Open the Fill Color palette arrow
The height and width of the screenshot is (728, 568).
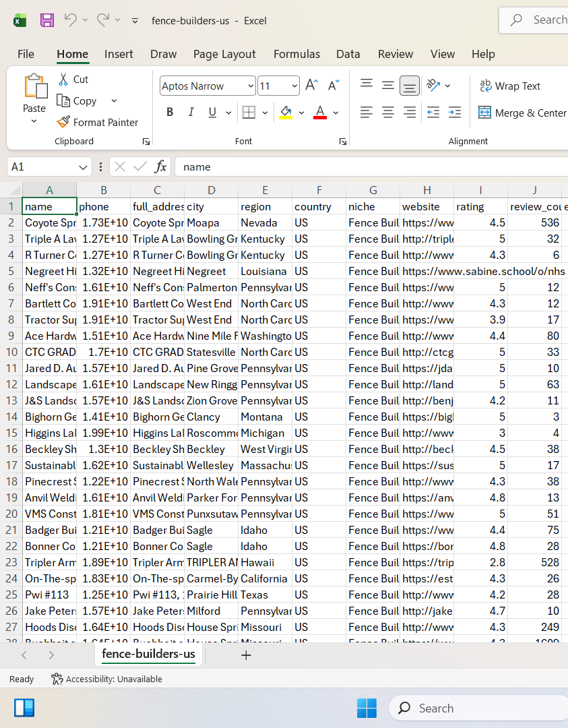[302, 113]
